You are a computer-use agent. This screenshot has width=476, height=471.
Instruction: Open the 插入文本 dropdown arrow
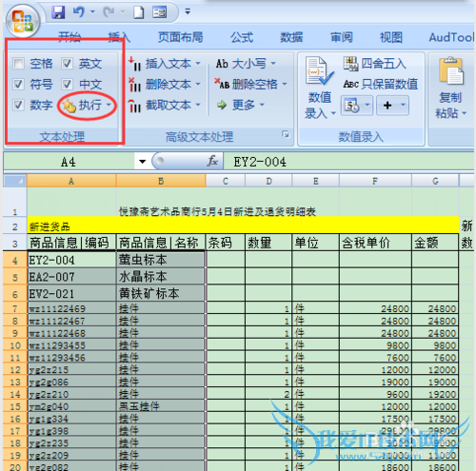[x=198, y=64]
